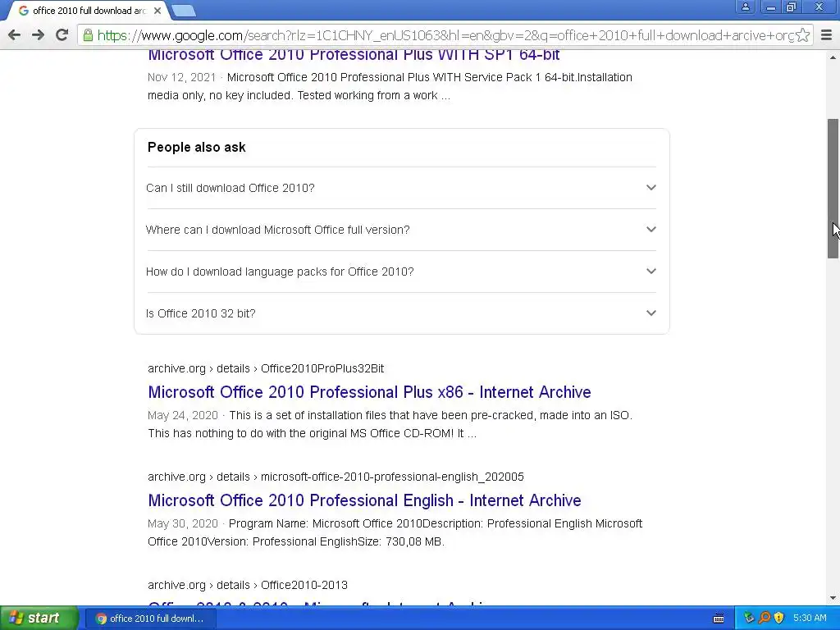Click the 'People also ask' heading
Screen dimensions: 840x630
click(197, 148)
